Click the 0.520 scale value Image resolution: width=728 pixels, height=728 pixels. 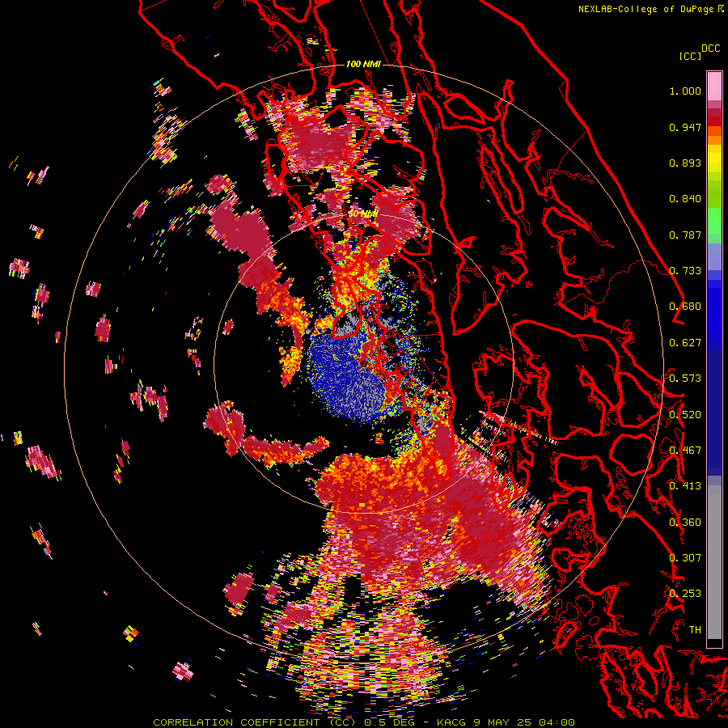(685, 415)
